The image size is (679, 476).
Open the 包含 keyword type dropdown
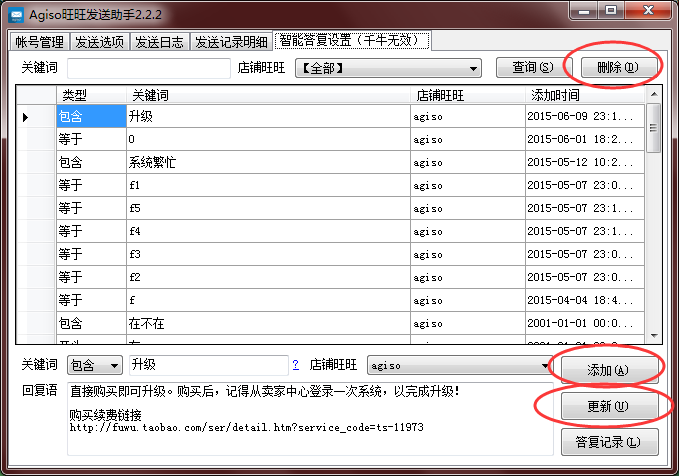(94, 365)
